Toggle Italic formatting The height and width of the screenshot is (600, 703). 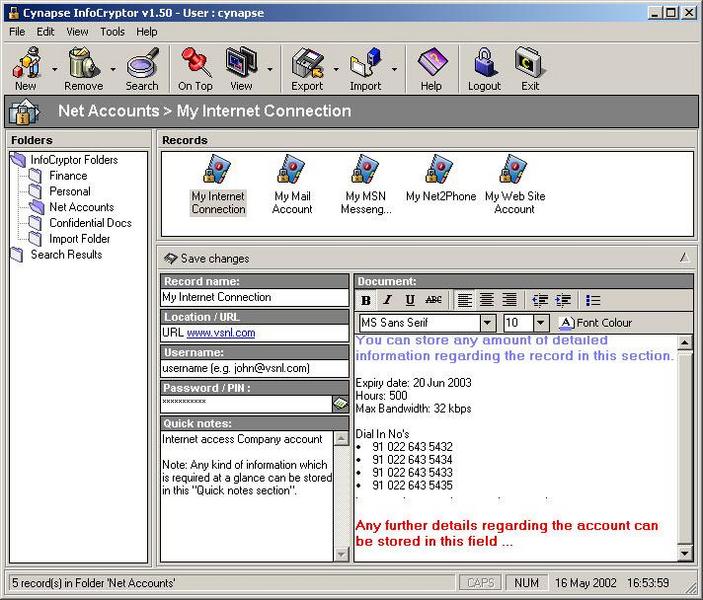(388, 300)
